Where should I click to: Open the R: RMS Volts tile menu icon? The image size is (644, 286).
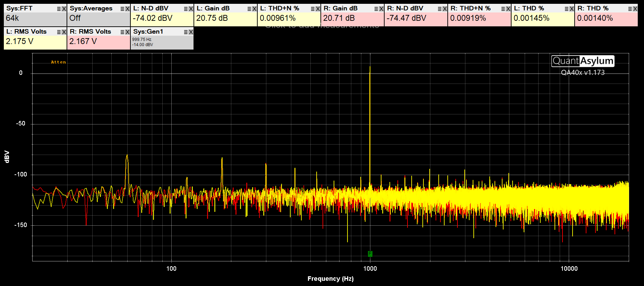(x=122, y=32)
